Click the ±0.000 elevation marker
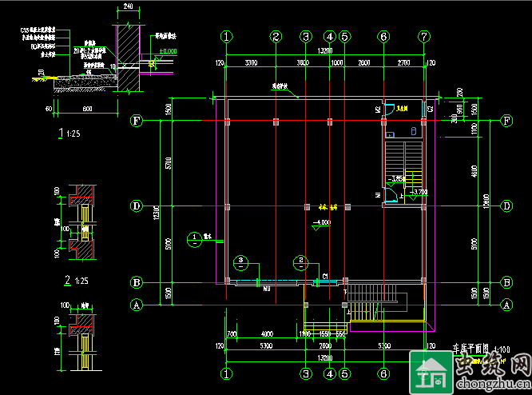 coord(168,51)
